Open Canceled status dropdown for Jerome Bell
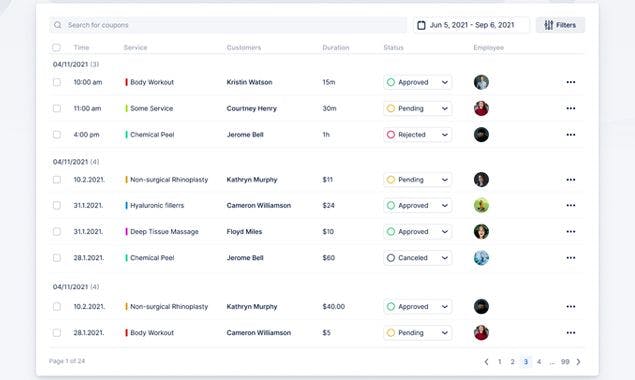 pos(418,258)
